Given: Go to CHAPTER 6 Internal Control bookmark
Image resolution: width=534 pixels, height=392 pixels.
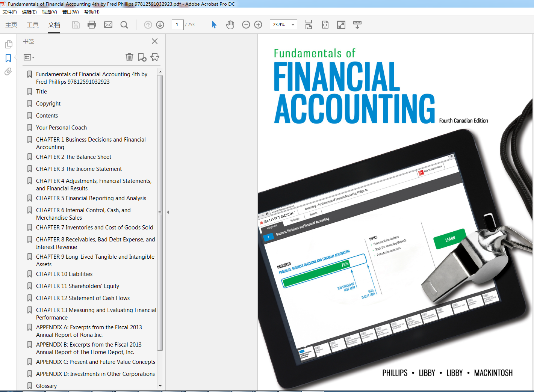Looking at the screenshot, I should click(x=83, y=214).
